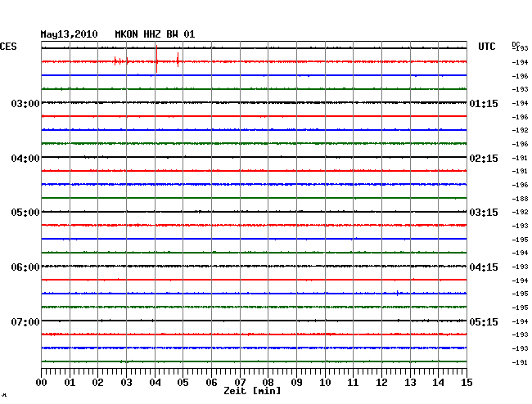Click minute tick label 13 on time axis
532x404 pixels.
point(410,382)
